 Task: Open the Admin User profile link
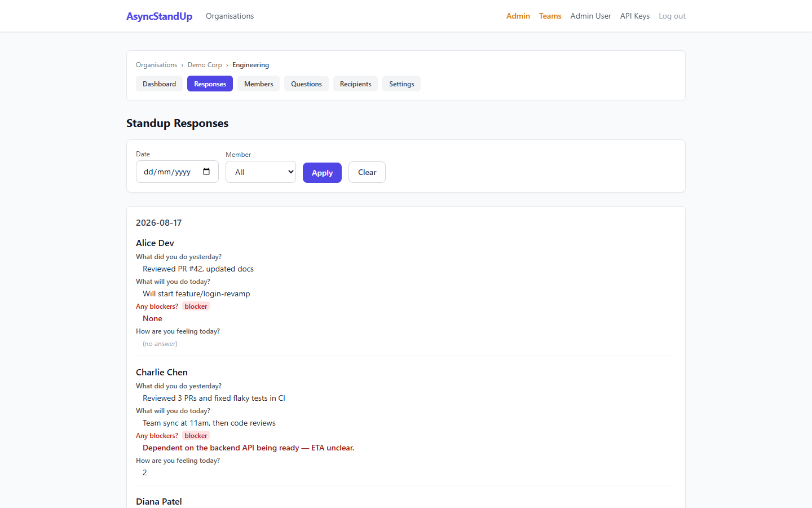pos(590,16)
